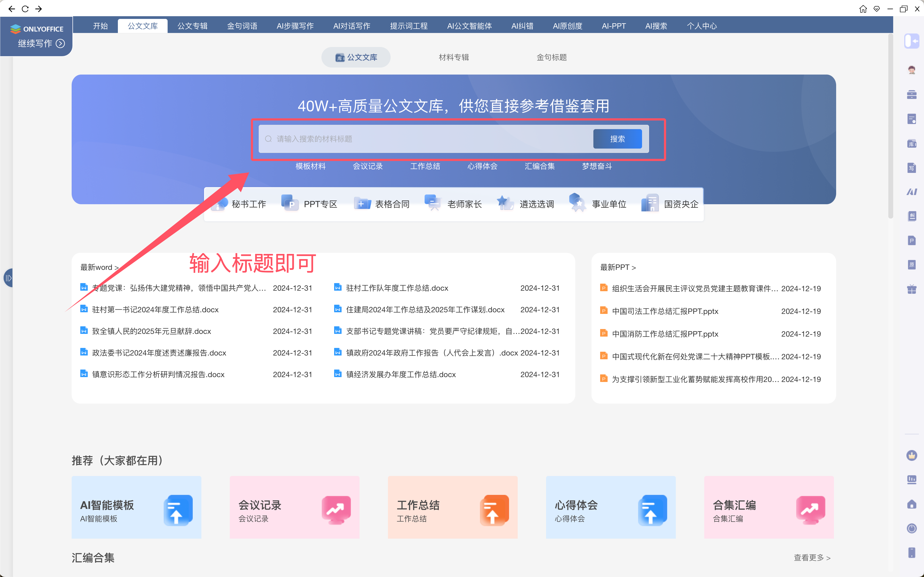The width and height of the screenshot is (924, 577).
Task: Click the 模板材料 quick keyword
Action: tap(310, 166)
